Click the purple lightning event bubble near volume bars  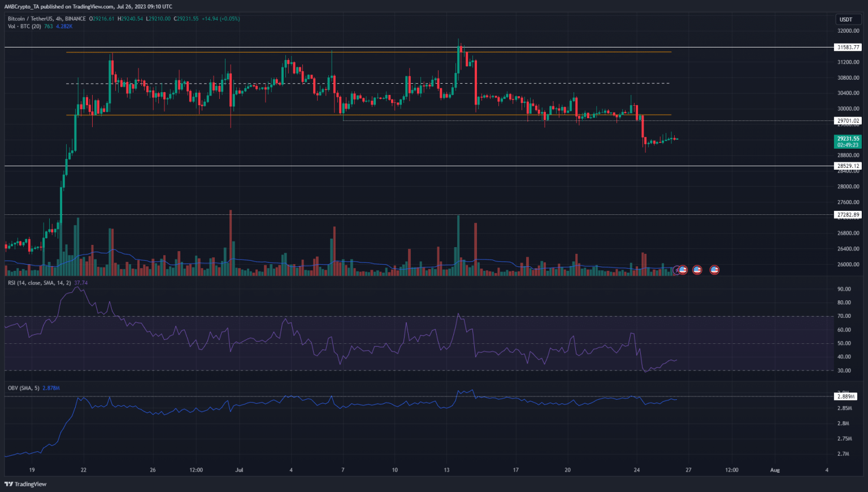(x=676, y=270)
